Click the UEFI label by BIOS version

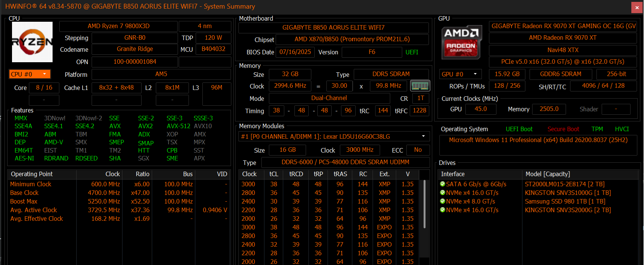point(412,52)
